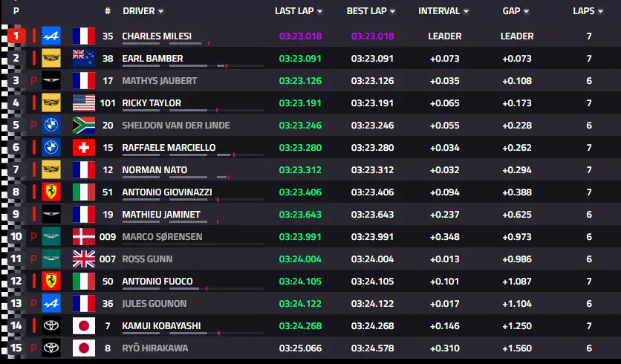The image size is (621, 364).
Task: Open the LAST LAP column dropdown
Action: [x=319, y=11]
